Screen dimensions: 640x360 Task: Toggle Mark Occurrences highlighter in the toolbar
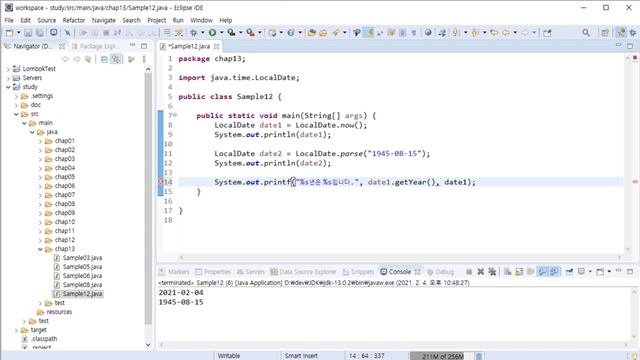pos(369,33)
